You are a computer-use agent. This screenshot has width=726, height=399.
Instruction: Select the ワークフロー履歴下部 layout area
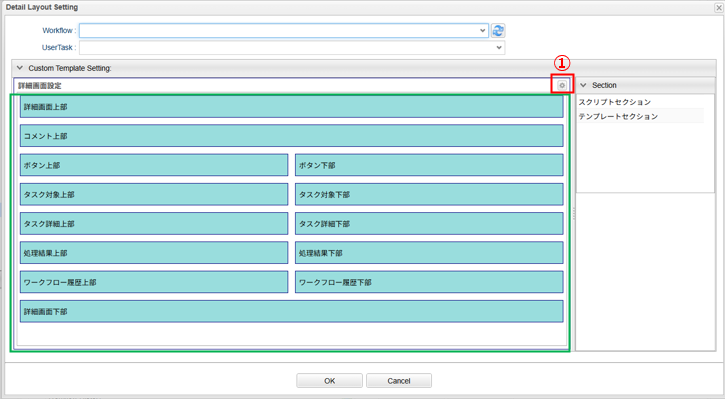click(x=429, y=282)
